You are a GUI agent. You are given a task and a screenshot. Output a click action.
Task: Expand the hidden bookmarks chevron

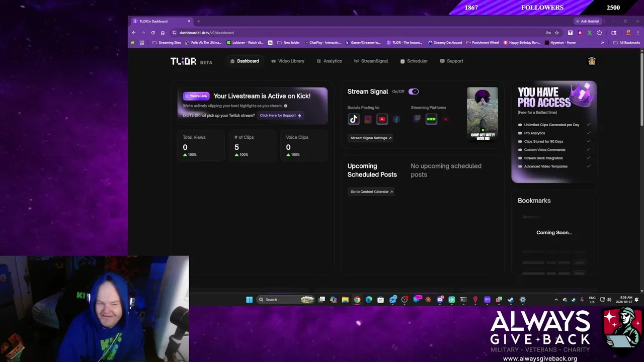click(602, 43)
